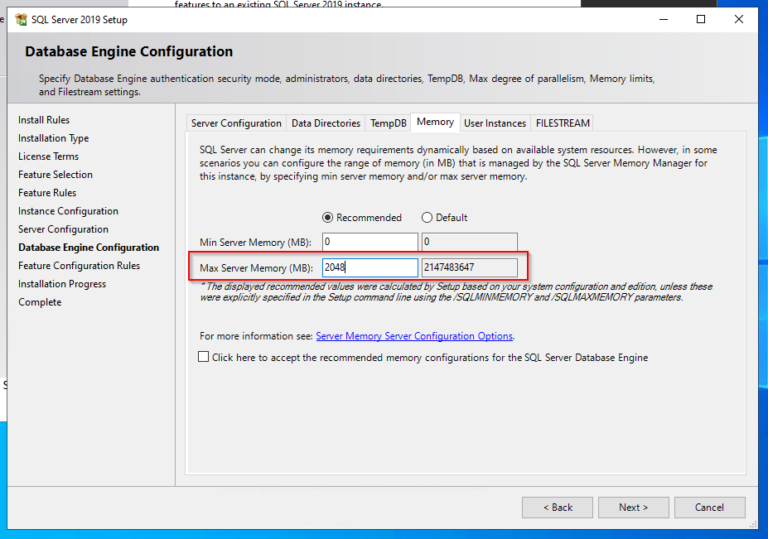
Task: Click the recommended Min Server Memory field
Action: (370, 242)
